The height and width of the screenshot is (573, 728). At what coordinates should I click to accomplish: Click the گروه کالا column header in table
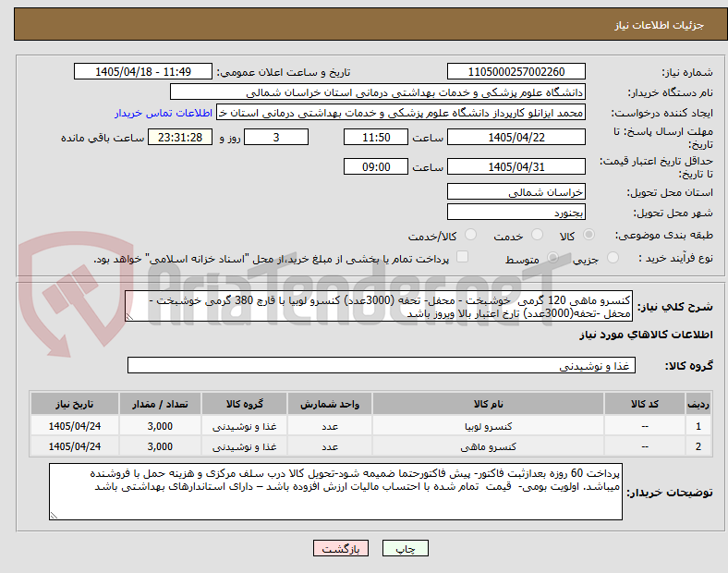point(244,404)
